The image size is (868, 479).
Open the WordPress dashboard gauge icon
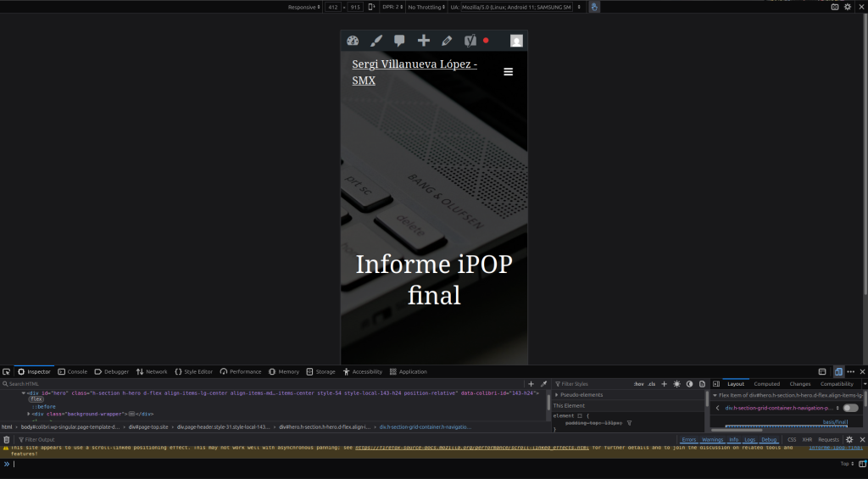tap(353, 41)
